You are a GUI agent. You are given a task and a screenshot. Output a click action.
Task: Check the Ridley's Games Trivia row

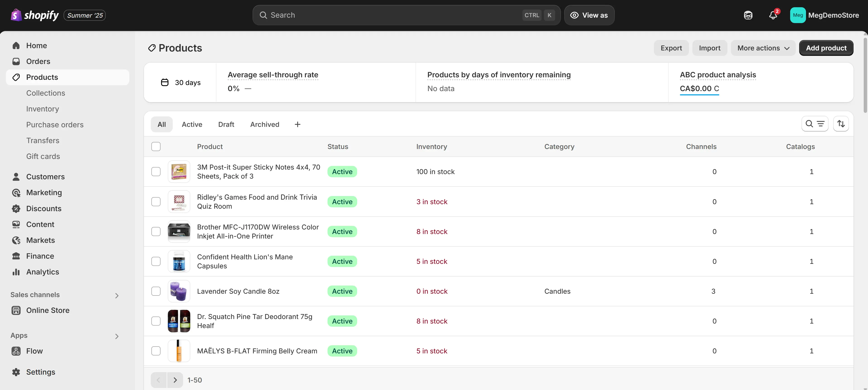click(156, 202)
